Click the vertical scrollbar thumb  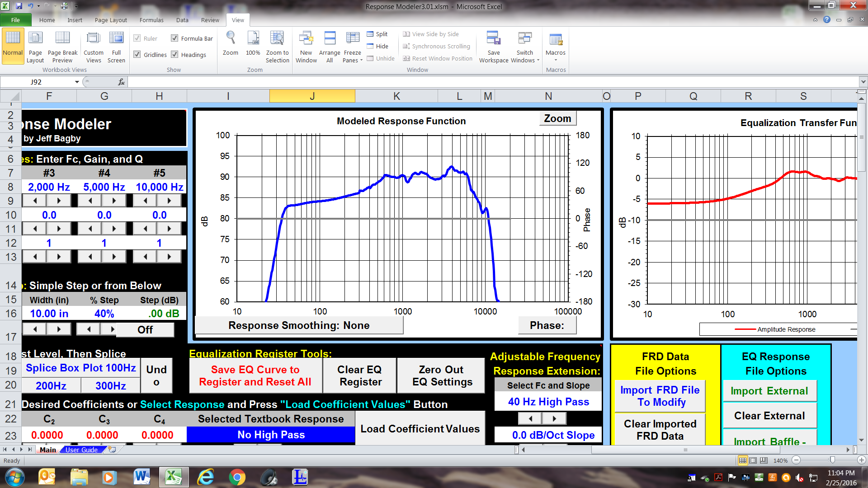pos(861,138)
